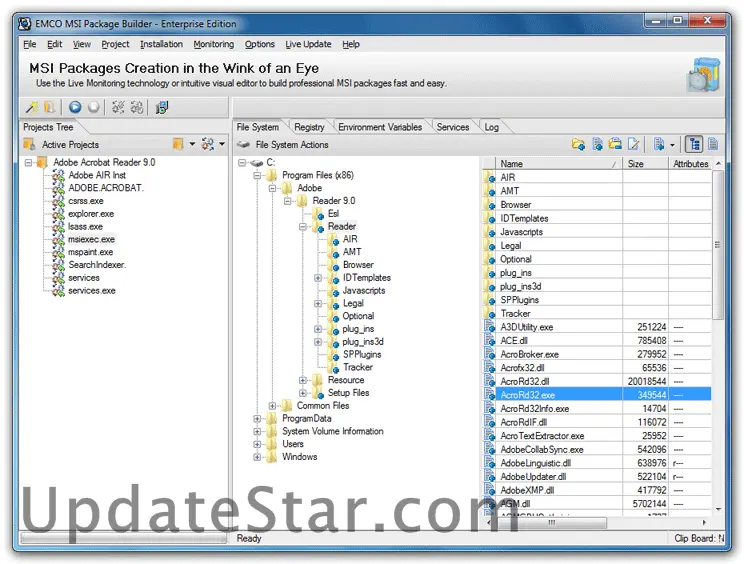The image size is (744, 564).
Task: Click the remove folder icon in File System Actions
Action: 615,144
